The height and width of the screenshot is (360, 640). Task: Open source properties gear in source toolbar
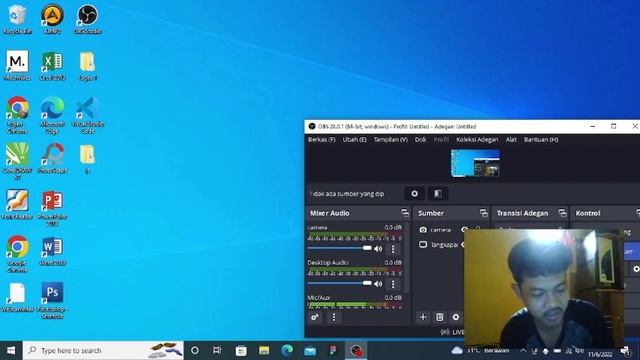pos(414,193)
